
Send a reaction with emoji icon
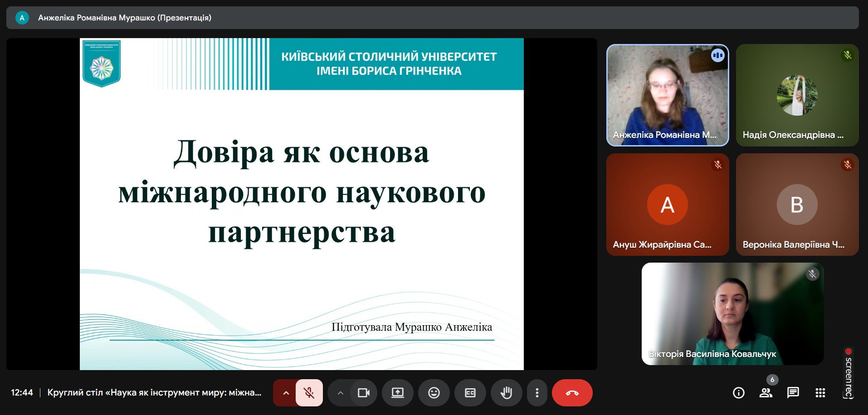[x=434, y=393]
